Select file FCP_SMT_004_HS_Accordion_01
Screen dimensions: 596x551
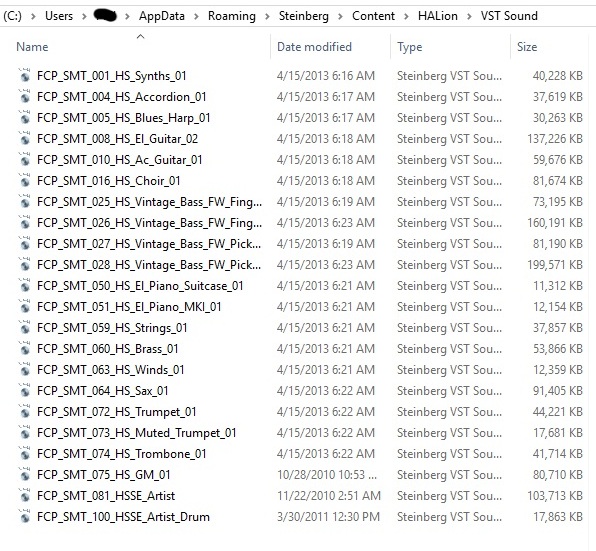pyautogui.click(x=122, y=97)
